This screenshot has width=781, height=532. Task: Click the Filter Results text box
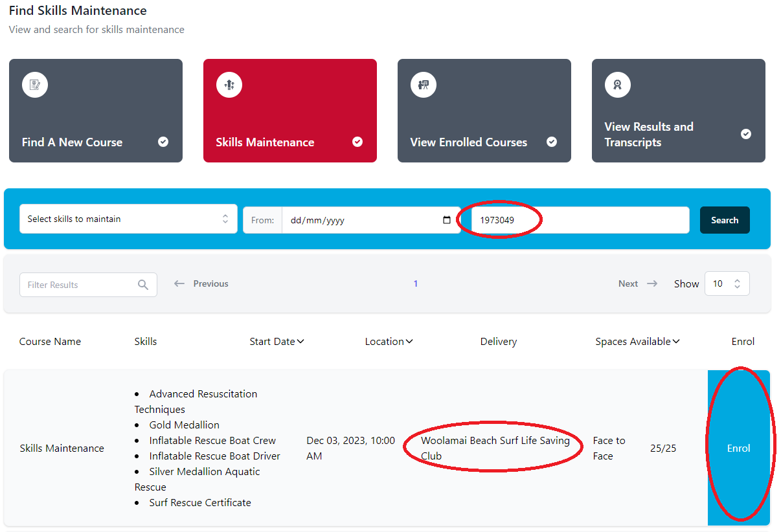tap(88, 285)
